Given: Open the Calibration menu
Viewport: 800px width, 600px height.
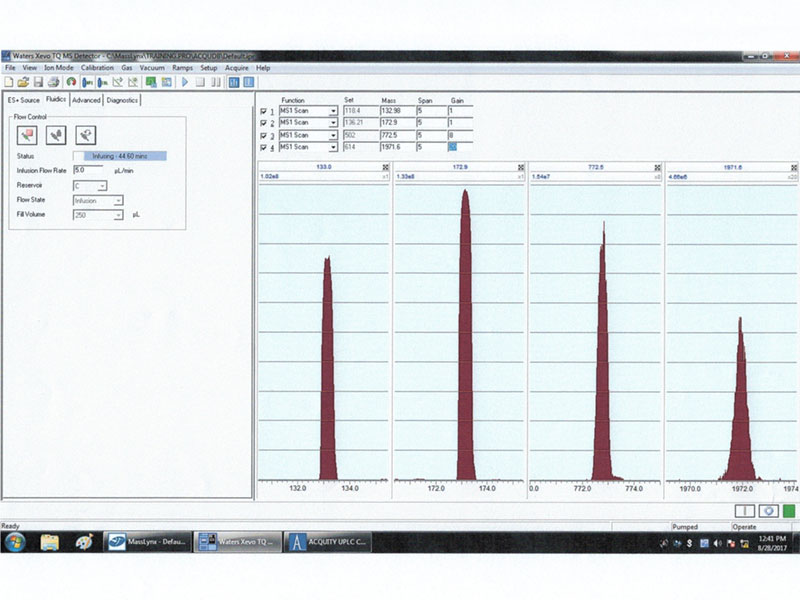Looking at the screenshot, I should (x=97, y=67).
